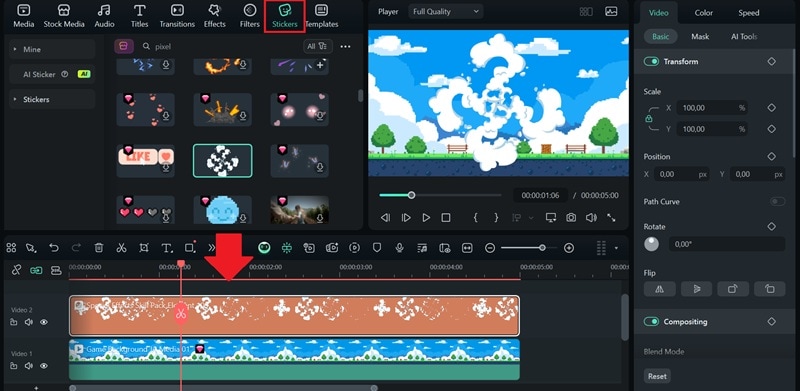Toggle the scale aspect ratio lock
This screenshot has width=800, height=391.
(x=648, y=118)
